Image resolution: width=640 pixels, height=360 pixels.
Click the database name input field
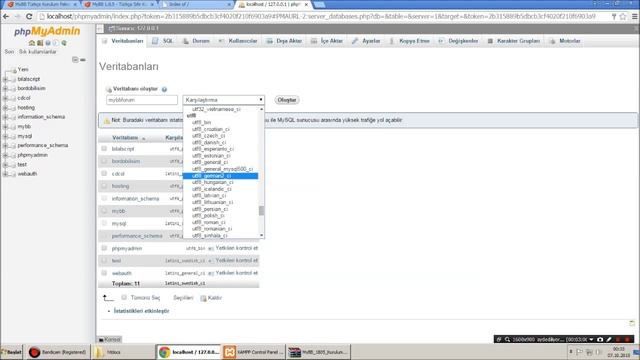[x=142, y=100]
